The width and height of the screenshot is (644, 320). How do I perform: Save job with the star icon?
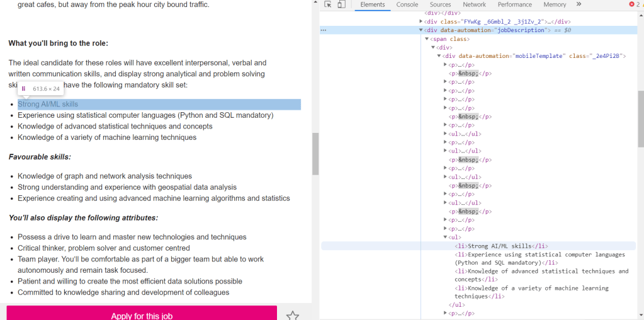[292, 315]
